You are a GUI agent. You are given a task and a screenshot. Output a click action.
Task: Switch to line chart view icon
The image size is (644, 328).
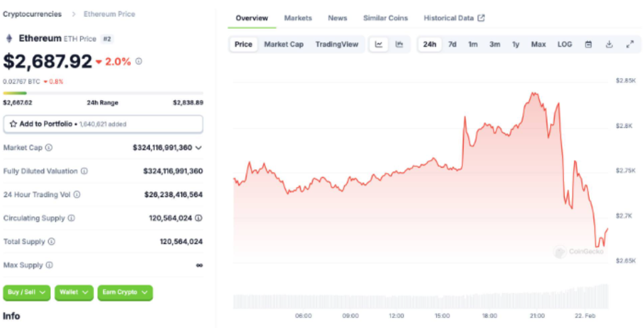point(379,44)
